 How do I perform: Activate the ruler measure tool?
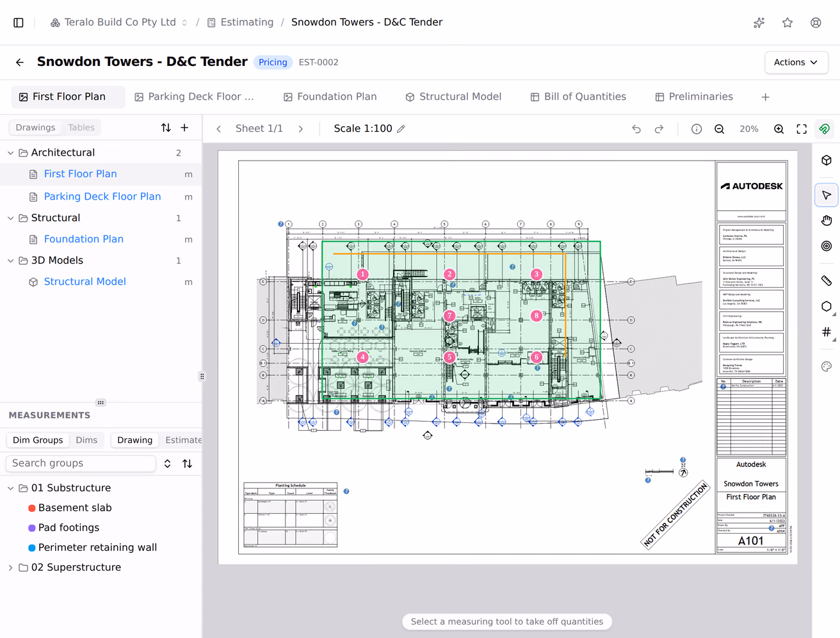[827, 280]
